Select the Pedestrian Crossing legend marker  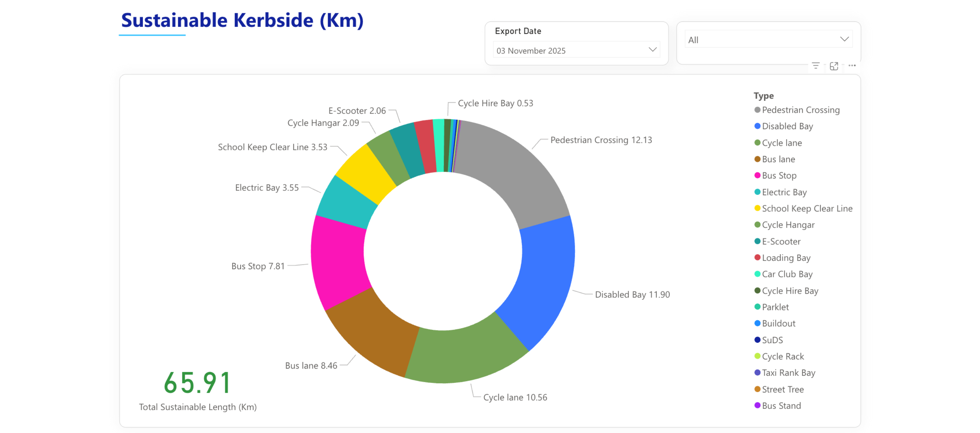(x=757, y=110)
